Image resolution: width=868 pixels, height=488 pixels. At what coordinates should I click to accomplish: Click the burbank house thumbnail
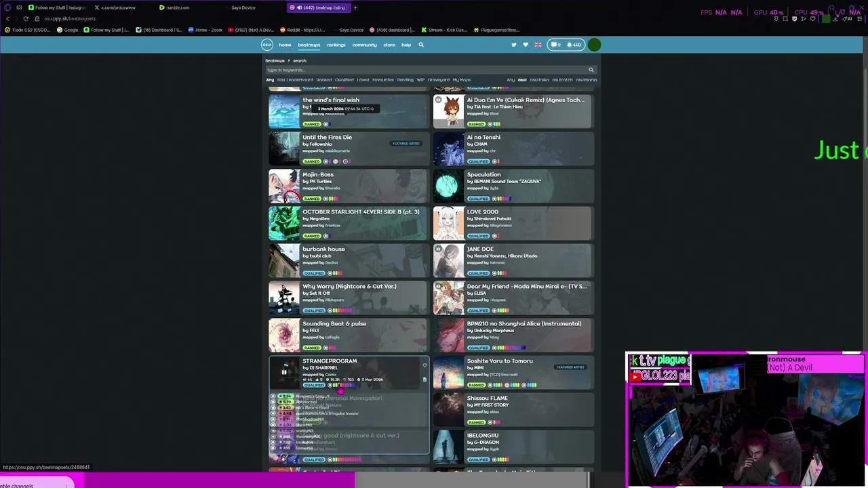pos(284,260)
